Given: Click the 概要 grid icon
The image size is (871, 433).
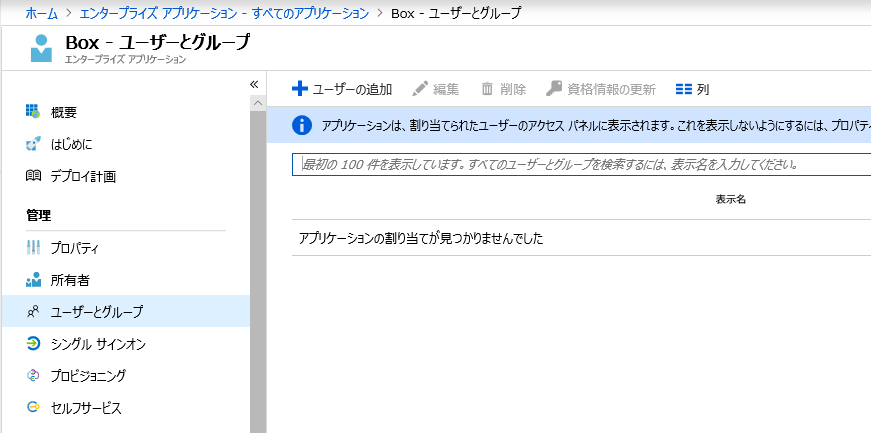Looking at the screenshot, I should (x=33, y=112).
